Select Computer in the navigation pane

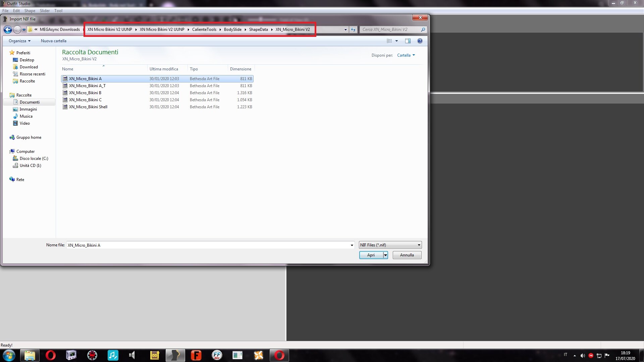click(22, 152)
